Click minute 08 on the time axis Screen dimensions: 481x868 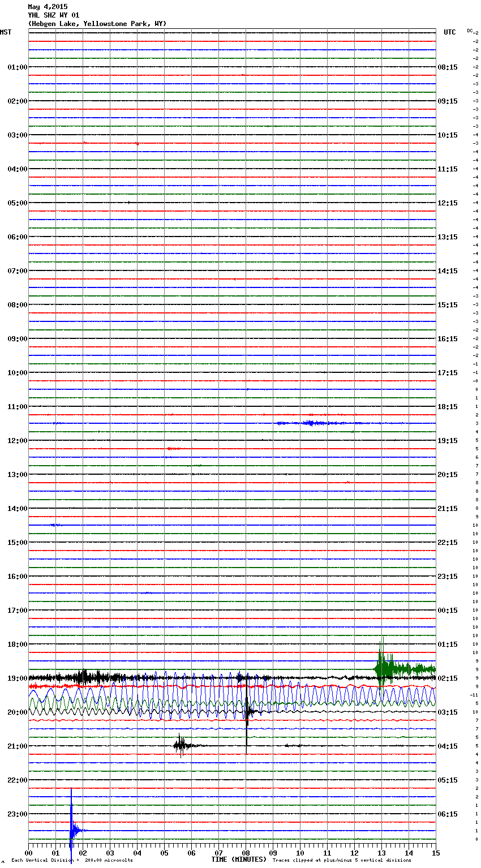[246, 853]
